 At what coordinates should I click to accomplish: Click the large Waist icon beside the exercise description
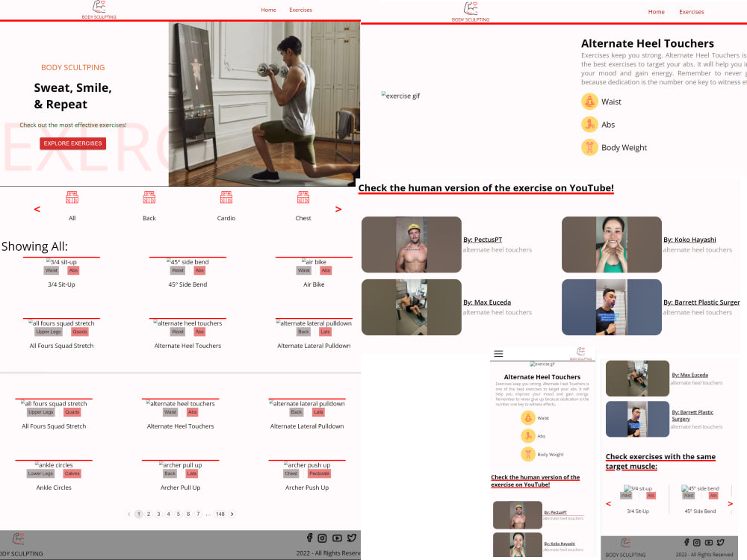(x=589, y=102)
